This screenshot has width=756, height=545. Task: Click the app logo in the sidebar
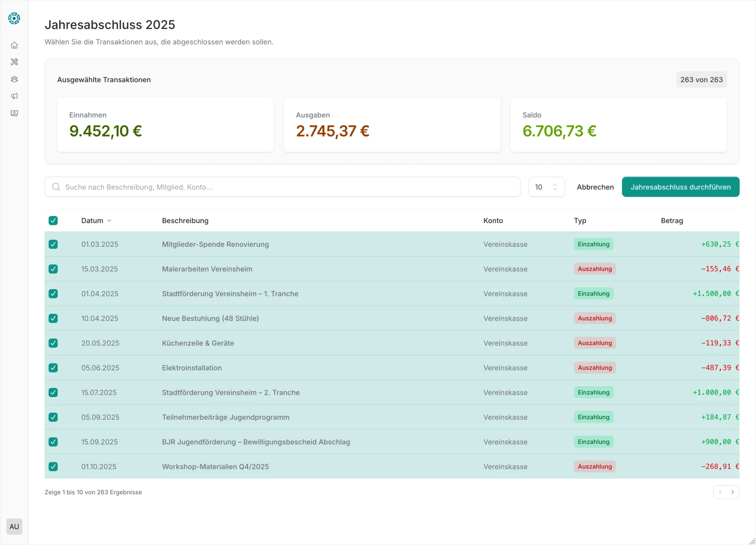14,18
